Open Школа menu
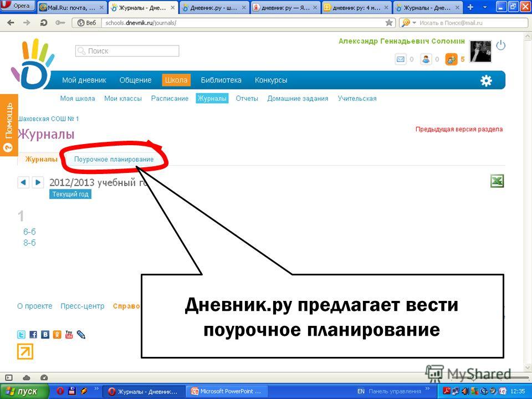The image size is (532, 399). point(176,80)
